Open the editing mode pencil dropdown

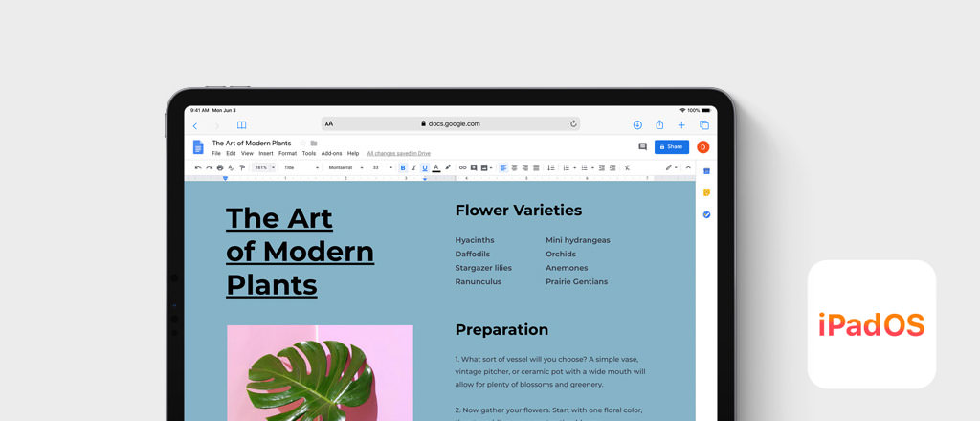coord(671,167)
